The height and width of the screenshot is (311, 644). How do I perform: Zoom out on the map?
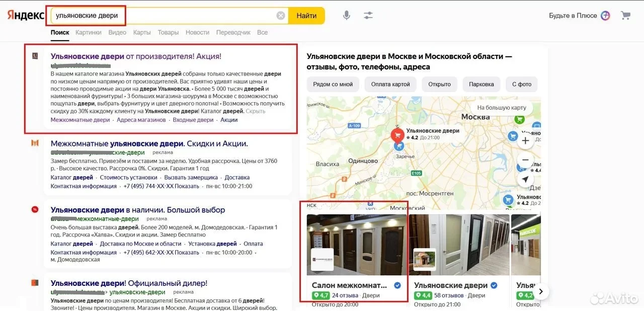click(525, 160)
